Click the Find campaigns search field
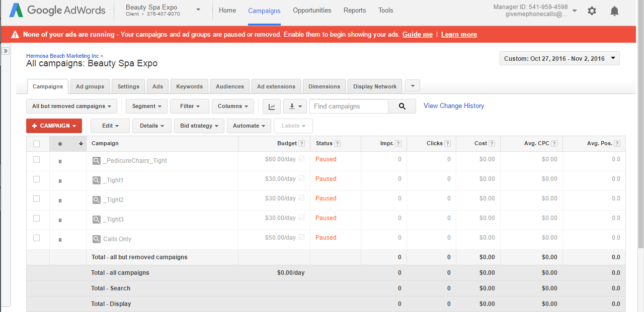This screenshot has width=644, height=312. [x=349, y=107]
